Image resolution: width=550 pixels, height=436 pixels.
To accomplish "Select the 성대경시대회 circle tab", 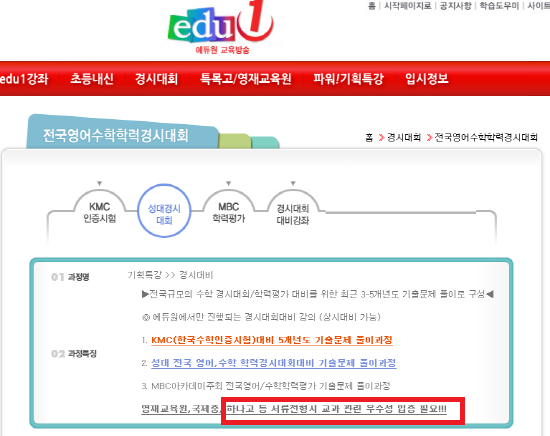I will [x=164, y=211].
